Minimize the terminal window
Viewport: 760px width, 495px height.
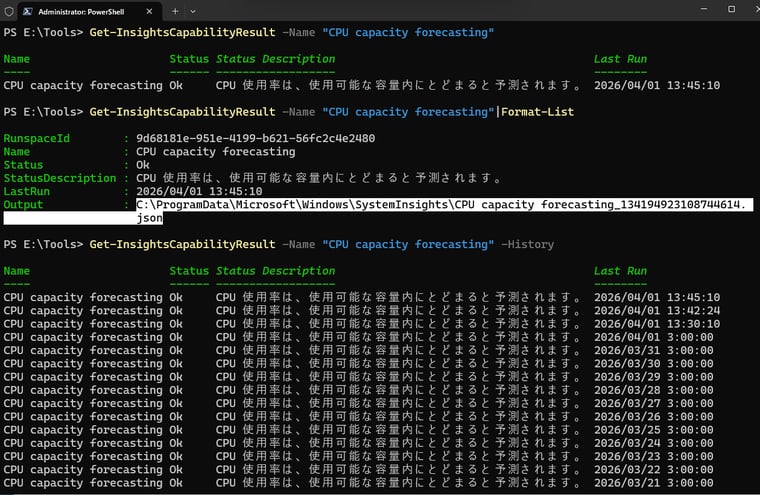pos(704,9)
